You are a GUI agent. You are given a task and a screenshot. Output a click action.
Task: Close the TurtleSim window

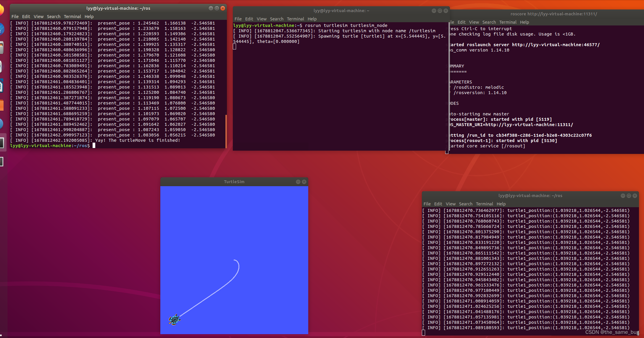tap(304, 182)
